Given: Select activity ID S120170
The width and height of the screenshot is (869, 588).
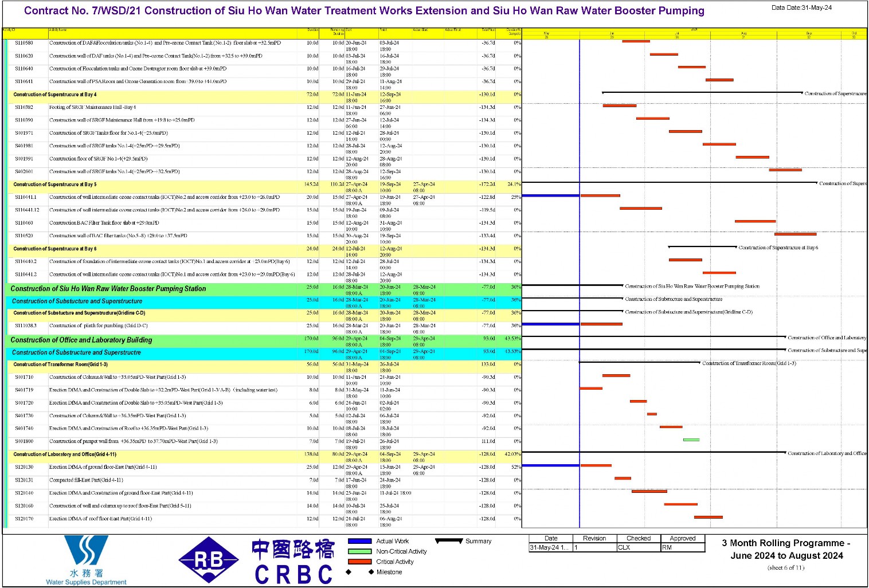Looking at the screenshot, I should [x=24, y=519].
